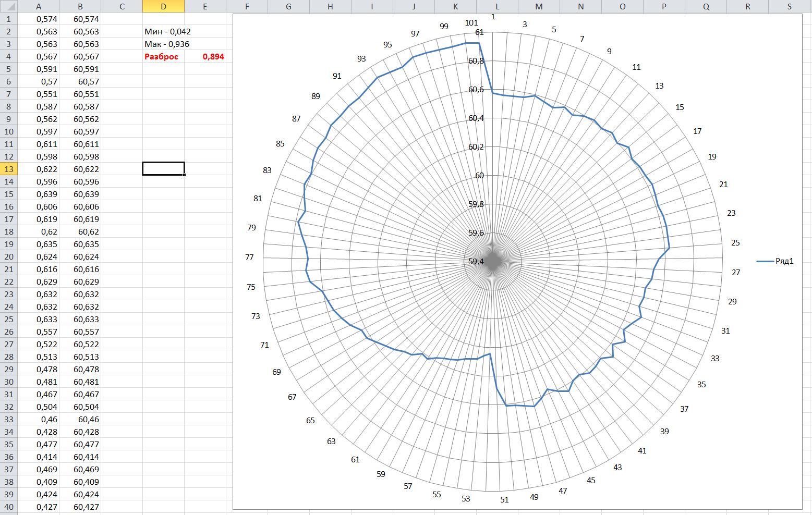This screenshot has height=515, width=812.
Task: Select the highlighted row header 13
Action: (x=8, y=169)
